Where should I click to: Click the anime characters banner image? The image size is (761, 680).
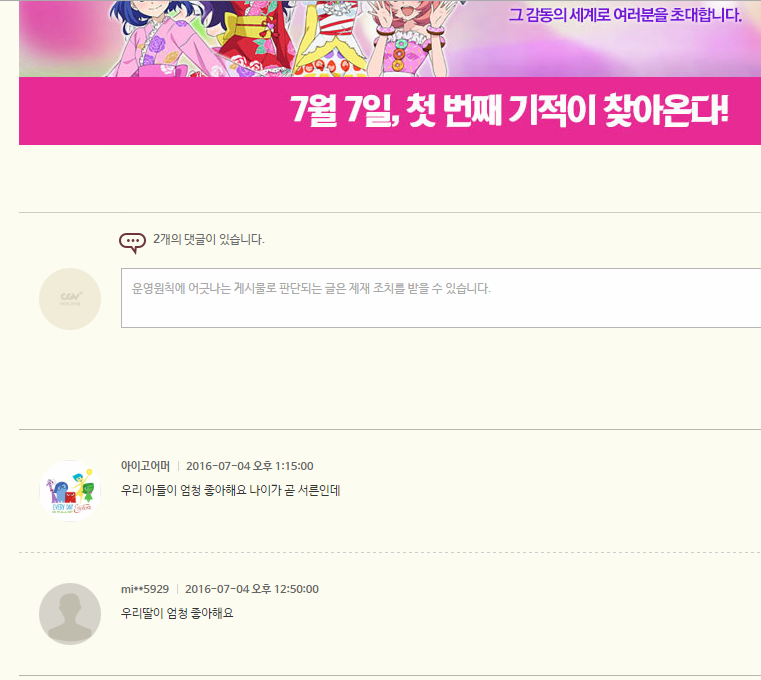coord(390,38)
